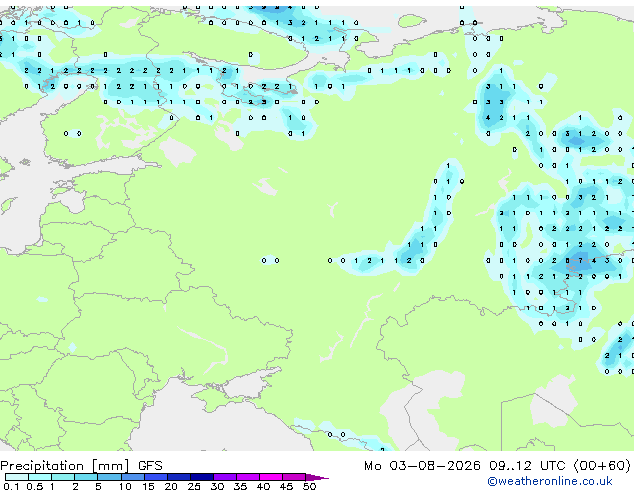The image size is (634, 490).
Task: Click the legend scale label '40'
Action: click(263, 486)
